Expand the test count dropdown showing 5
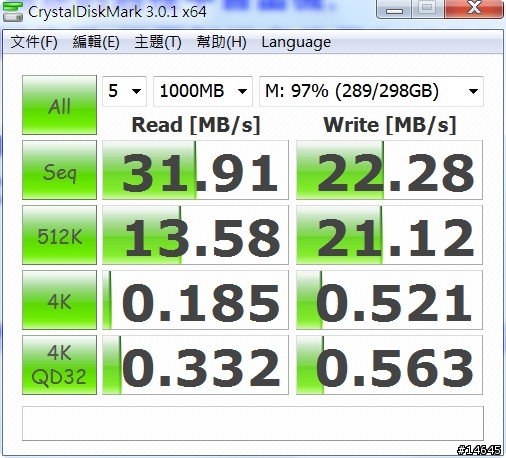The height and width of the screenshot is (458, 506). (124, 91)
